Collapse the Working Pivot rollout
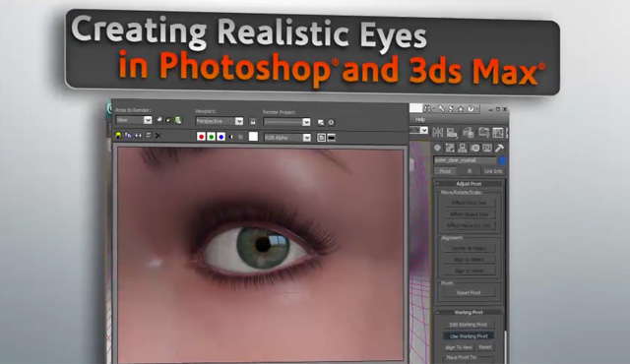 pos(469,312)
